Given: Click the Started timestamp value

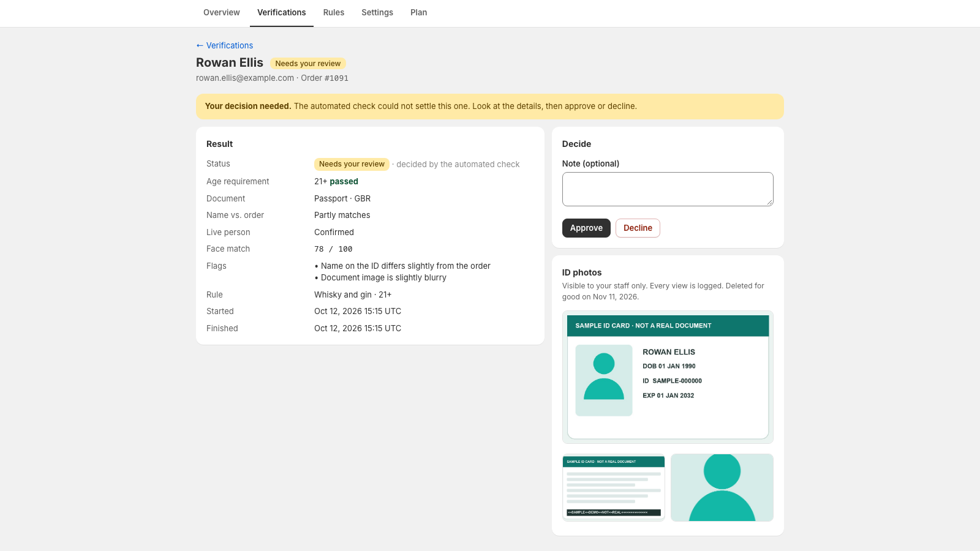Looking at the screenshot, I should [358, 311].
